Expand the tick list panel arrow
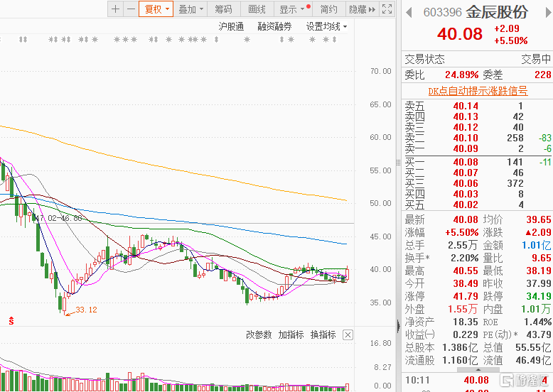This screenshot has width=553, height=392. [478, 370]
